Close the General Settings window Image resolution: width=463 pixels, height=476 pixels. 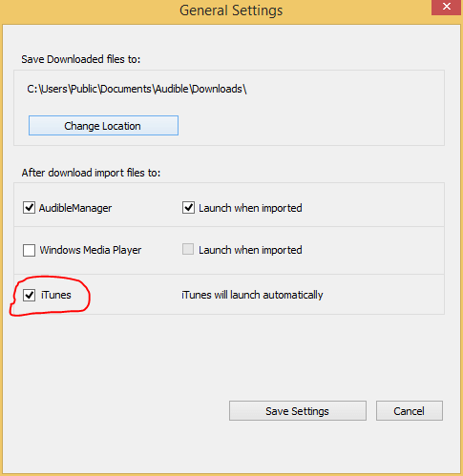click(x=447, y=7)
